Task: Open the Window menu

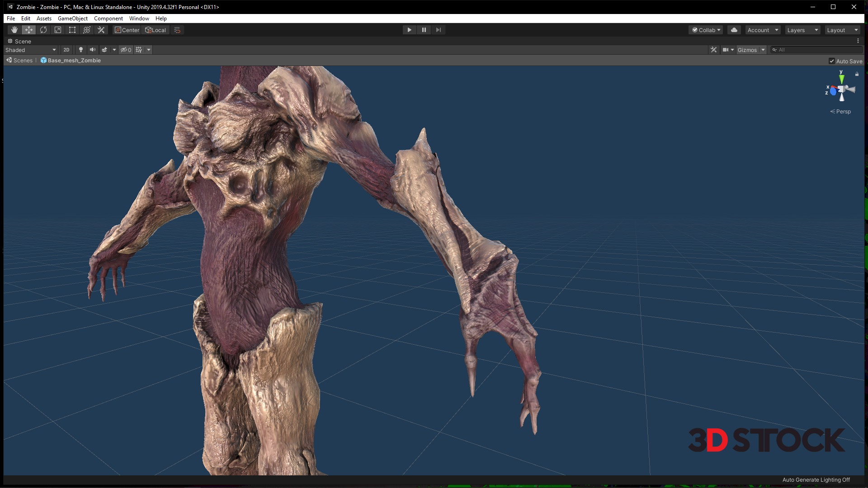Action: coord(139,19)
